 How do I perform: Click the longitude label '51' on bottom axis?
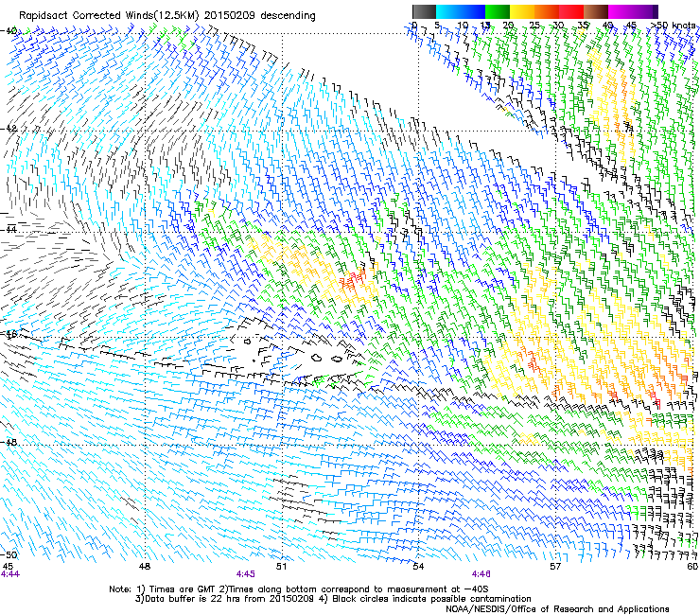coord(281,567)
